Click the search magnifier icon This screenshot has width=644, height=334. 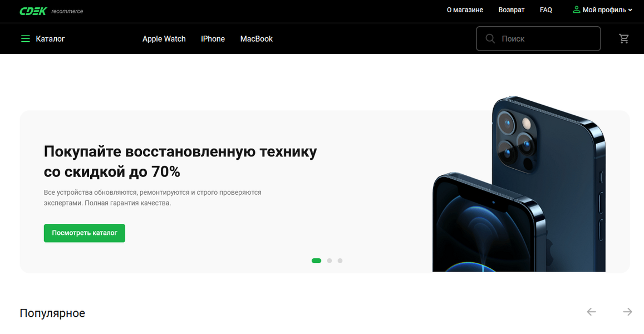click(490, 38)
